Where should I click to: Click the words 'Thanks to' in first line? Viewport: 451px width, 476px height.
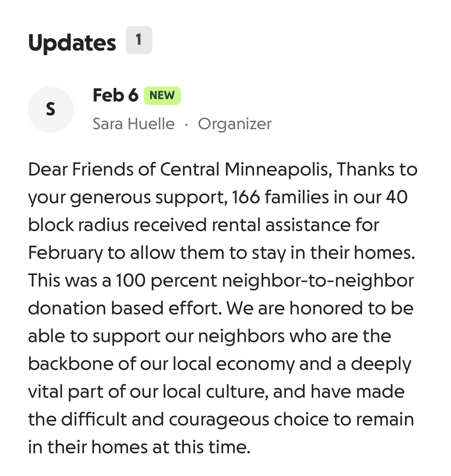(x=377, y=169)
